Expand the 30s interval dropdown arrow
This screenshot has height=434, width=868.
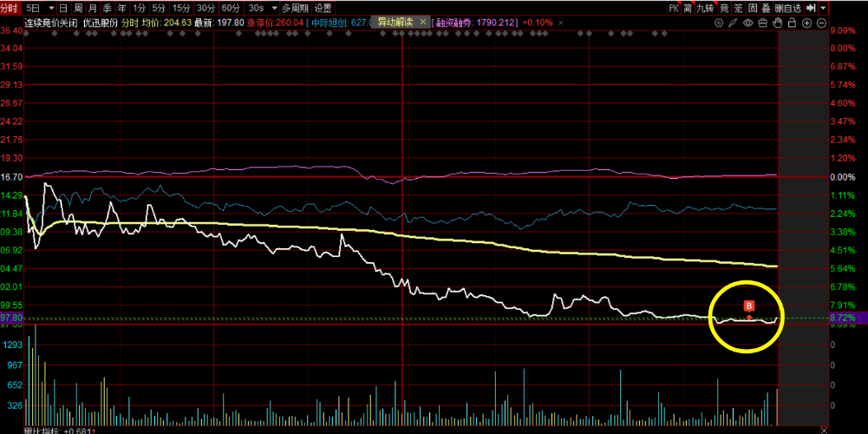pyautogui.click(x=273, y=9)
